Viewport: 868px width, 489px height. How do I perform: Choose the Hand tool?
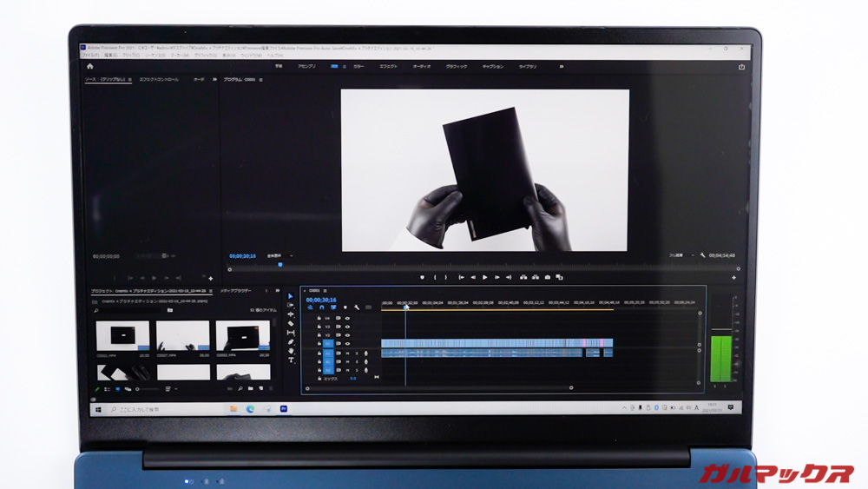click(291, 351)
